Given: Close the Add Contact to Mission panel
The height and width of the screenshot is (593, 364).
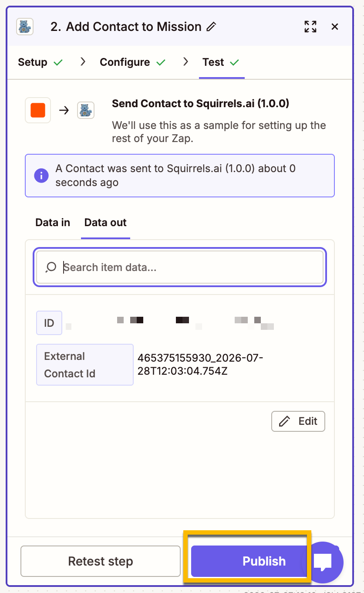Looking at the screenshot, I should (x=335, y=27).
